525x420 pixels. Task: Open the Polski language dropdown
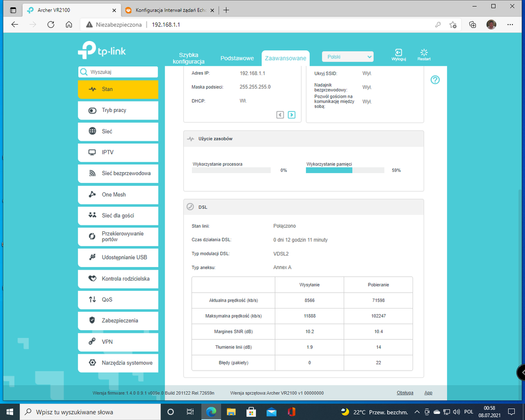tap(347, 57)
